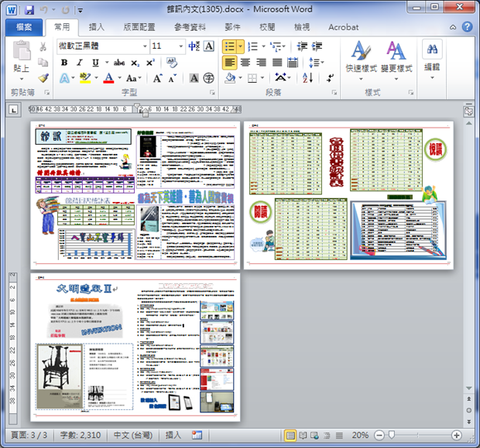The image size is (480, 448).
Task: Toggle justify alignment
Action: (277, 63)
